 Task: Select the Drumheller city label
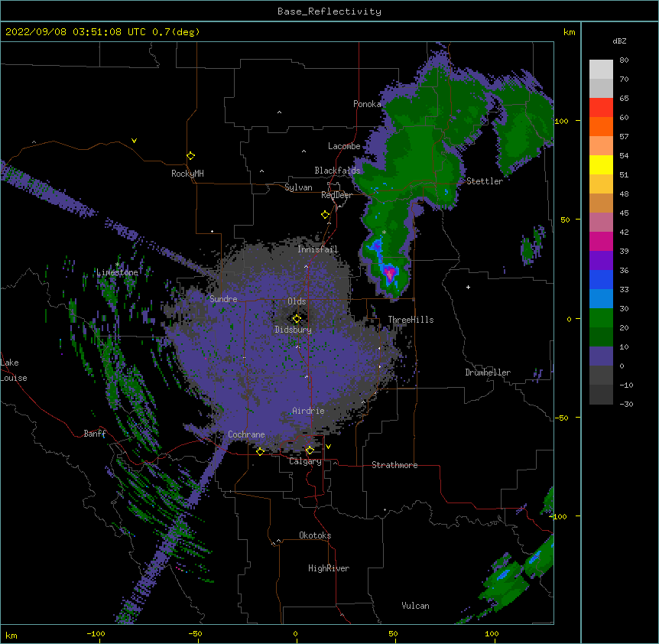click(x=488, y=372)
